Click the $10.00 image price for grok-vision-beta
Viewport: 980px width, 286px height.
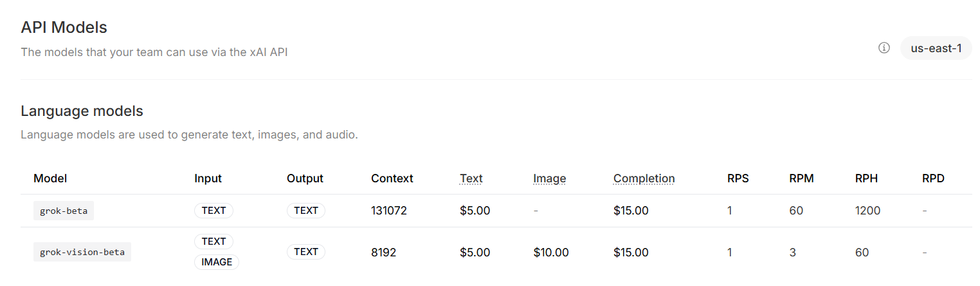[x=551, y=253]
